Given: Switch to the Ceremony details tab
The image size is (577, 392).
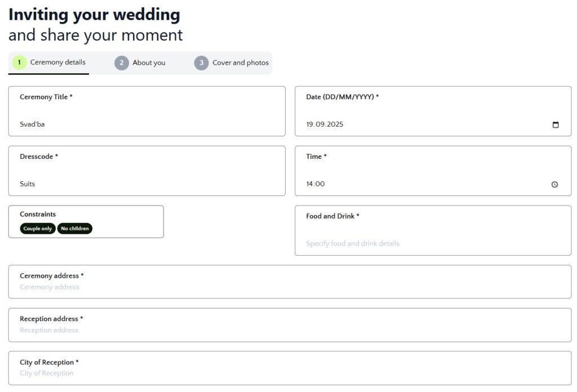Looking at the screenshot, I should pyautogui.click(x=49, y=63).
